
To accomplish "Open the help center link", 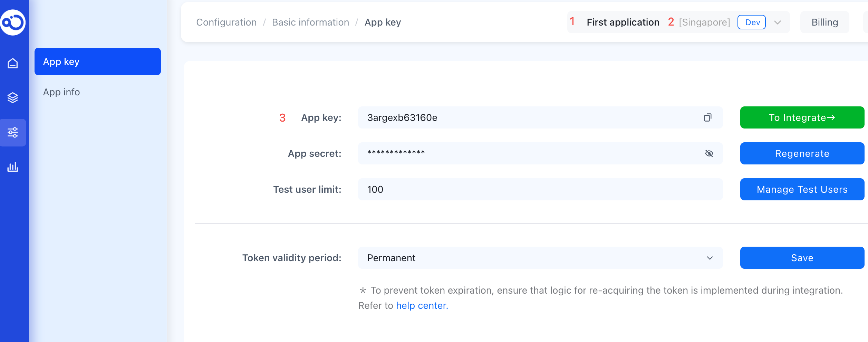I will point(422,306).
